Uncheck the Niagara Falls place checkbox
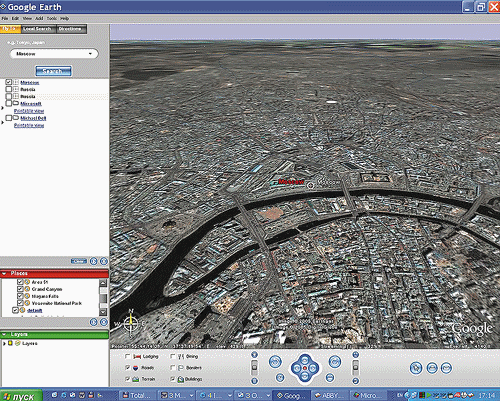Screen dimensions: 500x401 click(x=20, y=296)
